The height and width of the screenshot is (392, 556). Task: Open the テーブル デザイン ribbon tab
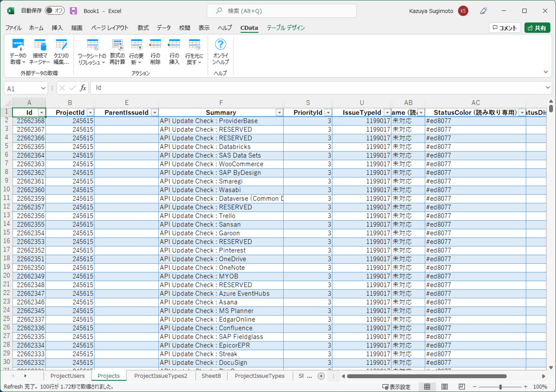285,28
